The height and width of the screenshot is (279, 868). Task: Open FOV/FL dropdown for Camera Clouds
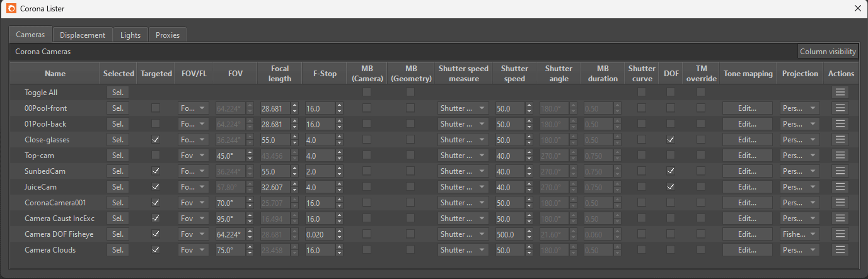(194, 250)
